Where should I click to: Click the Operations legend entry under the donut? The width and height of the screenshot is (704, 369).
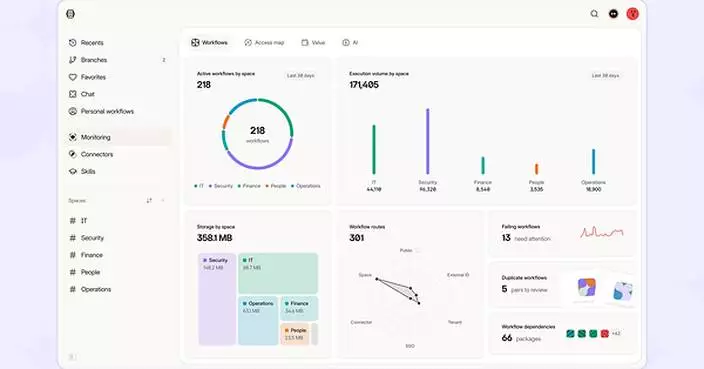(306, 186)
